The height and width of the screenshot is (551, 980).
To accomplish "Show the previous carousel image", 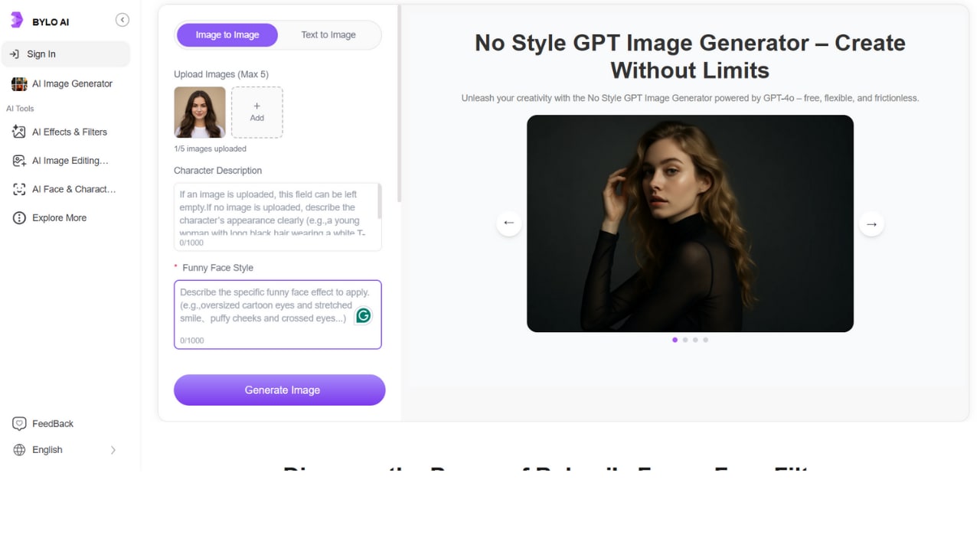I will [508, 223].
